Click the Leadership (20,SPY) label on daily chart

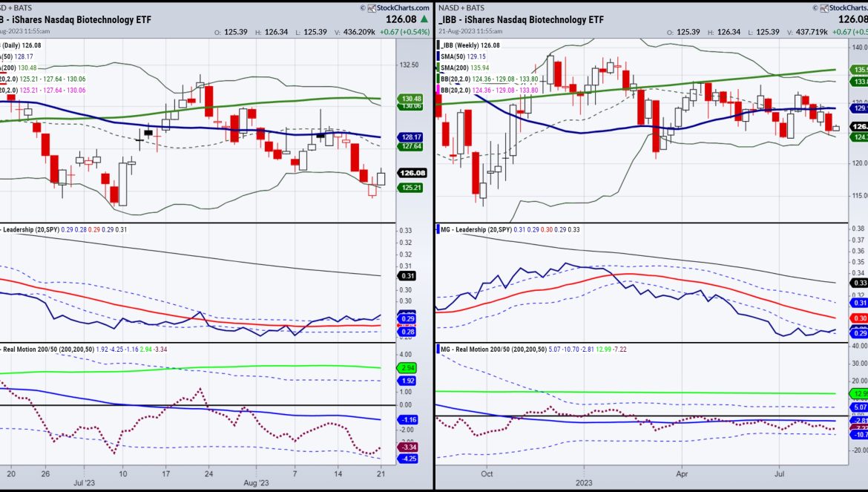click(x=32, y=229)
